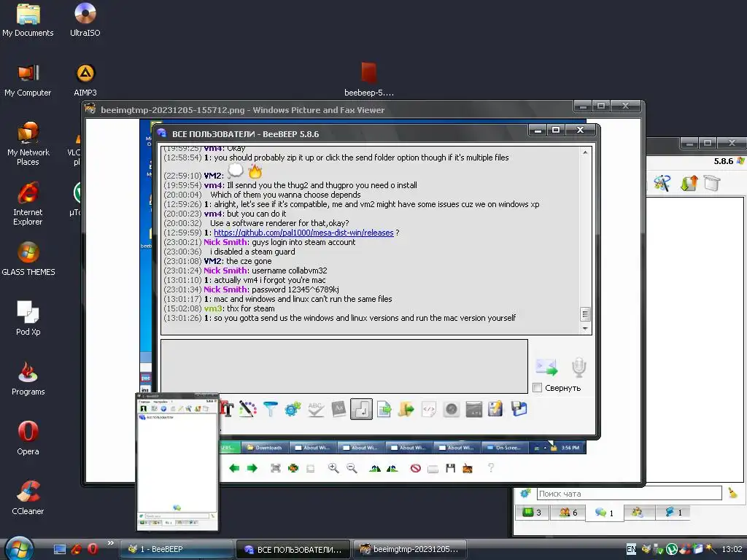Image resolution: width=747 pixels, height=560 pixels.
Task: Click the EN language indicator in tray
Action: pyautogui.click(x=631, y=549)
